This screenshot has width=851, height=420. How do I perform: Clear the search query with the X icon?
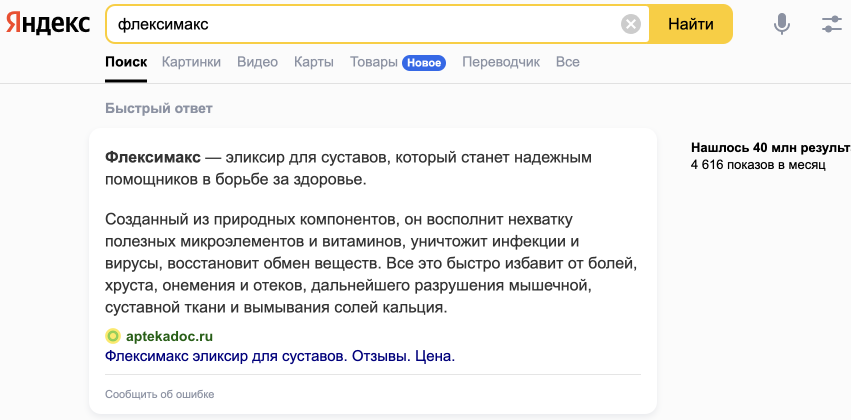click(630, 25)
